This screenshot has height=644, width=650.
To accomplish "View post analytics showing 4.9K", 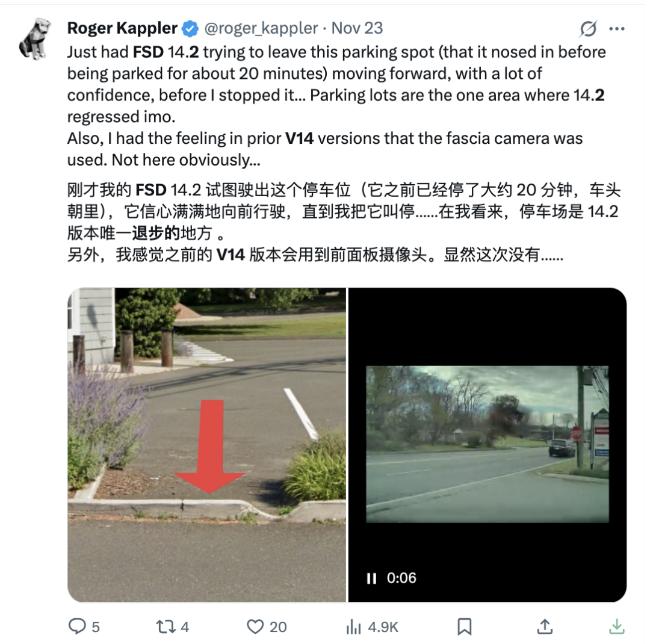I will pyautogui.click(x=372, y=627).
